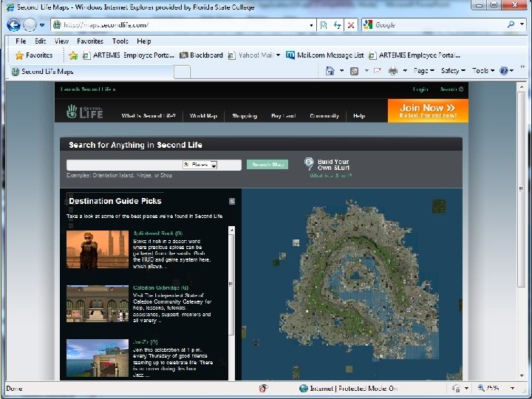Click What is a SLurl? link
Image resolution: width=532 pixels, height=399 pixels.
tap(331, 176)
